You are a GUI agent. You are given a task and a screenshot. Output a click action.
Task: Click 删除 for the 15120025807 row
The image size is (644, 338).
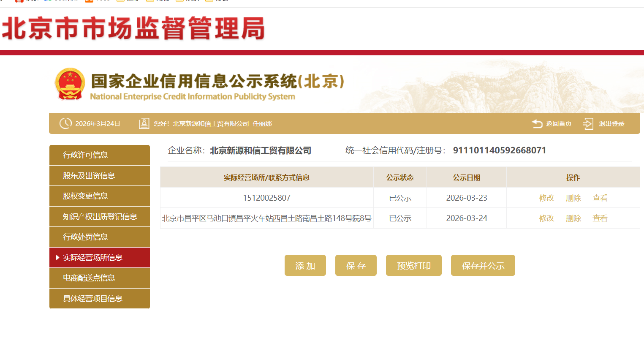[573, 198]
